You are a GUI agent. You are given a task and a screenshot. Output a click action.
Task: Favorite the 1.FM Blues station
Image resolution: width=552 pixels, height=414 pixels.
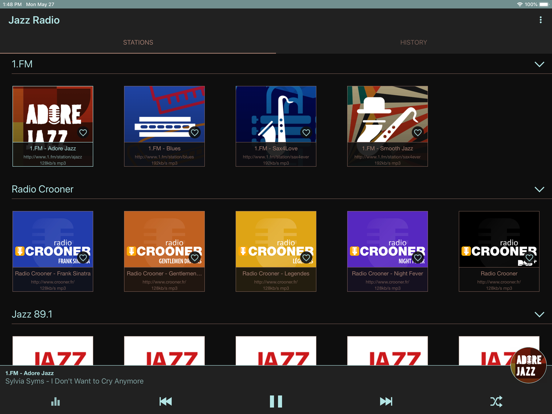tap(195, 132)
